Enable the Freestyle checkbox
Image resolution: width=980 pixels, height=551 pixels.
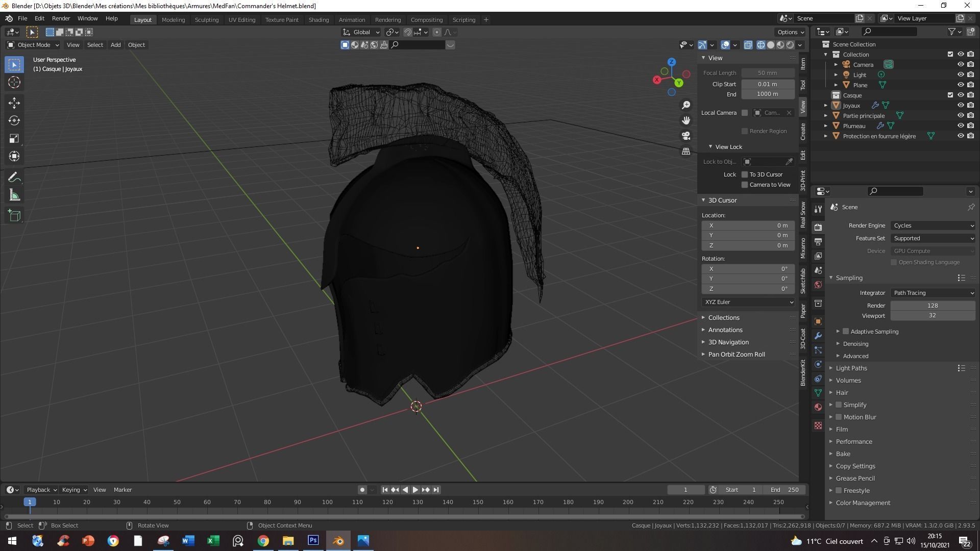839,490
